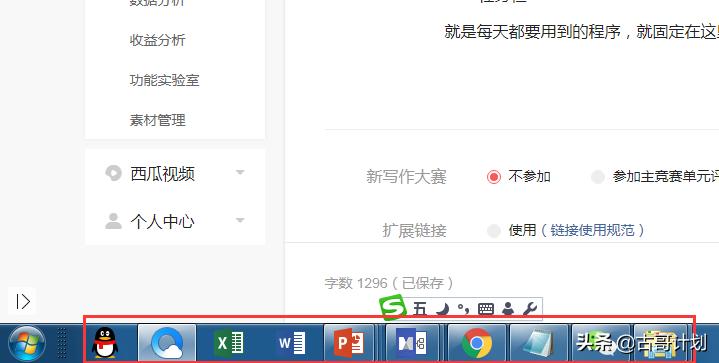This screenshot has width=719, height=363.
Task: Launch Word from the taskbar
Action: pos(291,343)
